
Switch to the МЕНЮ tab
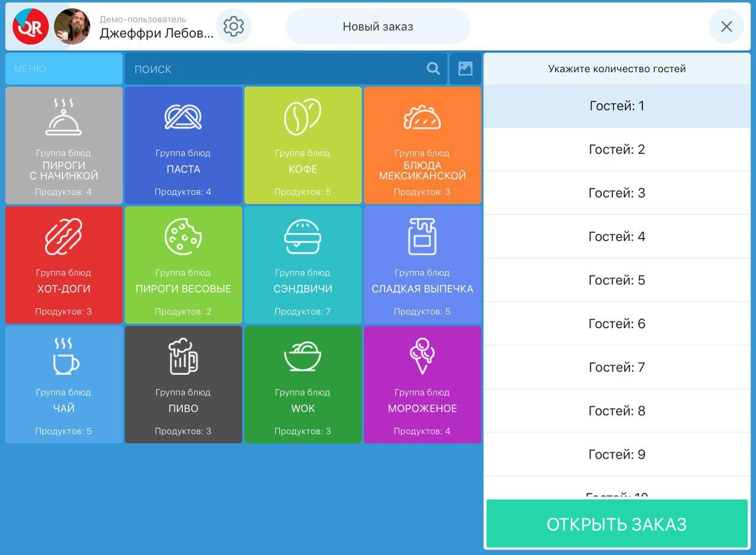coord(64,69)
